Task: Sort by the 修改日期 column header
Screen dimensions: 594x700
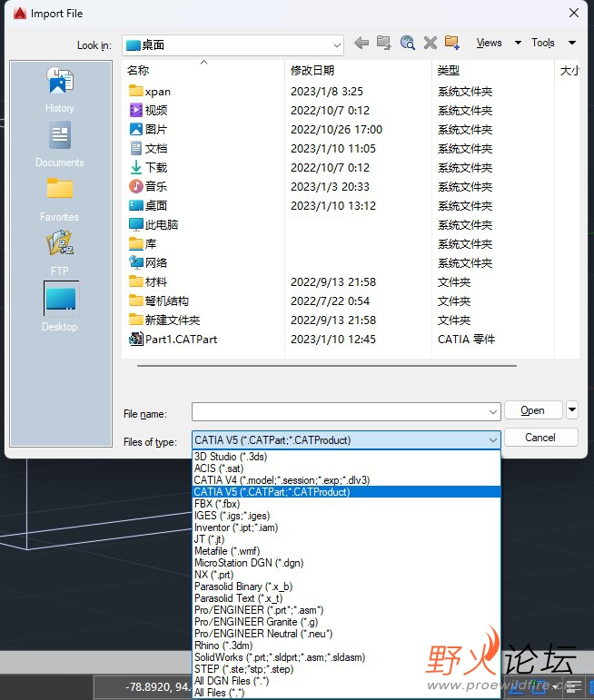Action: 358,70
